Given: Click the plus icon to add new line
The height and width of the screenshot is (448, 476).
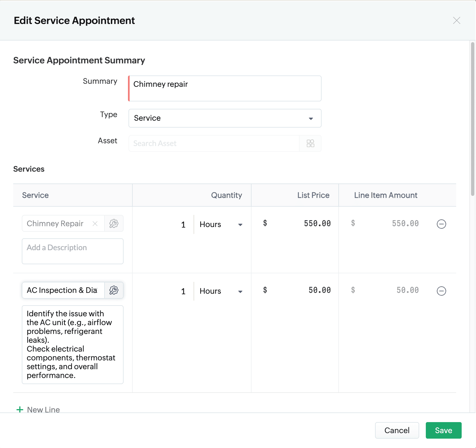Looking at the screenshot, I should point(20,409).
